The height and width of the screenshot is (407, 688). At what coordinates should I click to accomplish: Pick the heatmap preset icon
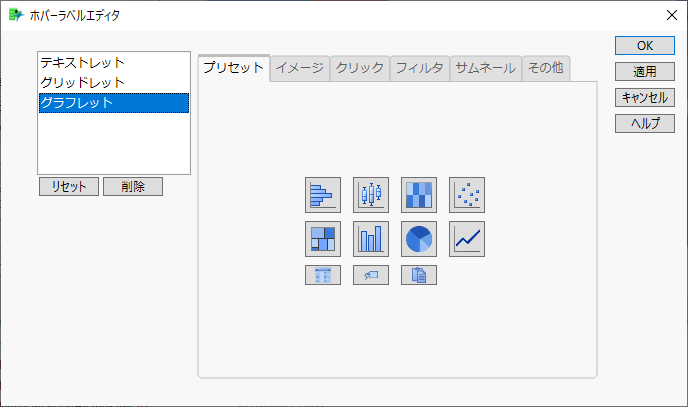(419, 195)
